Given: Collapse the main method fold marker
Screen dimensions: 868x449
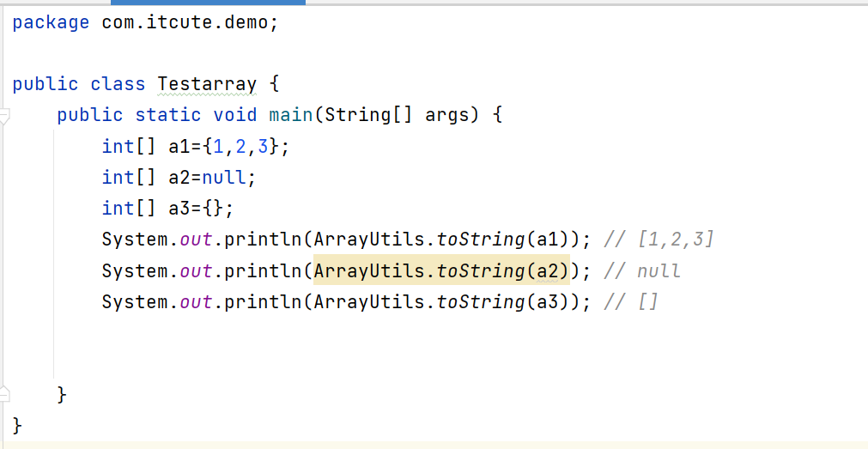Looking at the screenshot, I should click(4, 115).
